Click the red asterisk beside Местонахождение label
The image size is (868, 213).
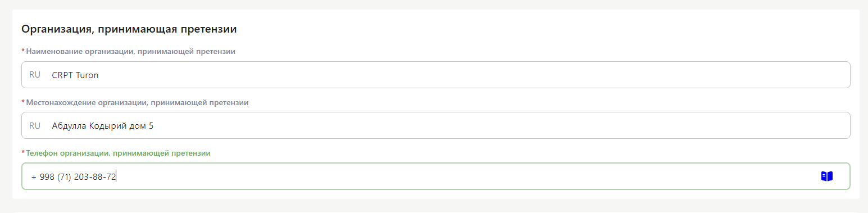click(x=23, y=102)
